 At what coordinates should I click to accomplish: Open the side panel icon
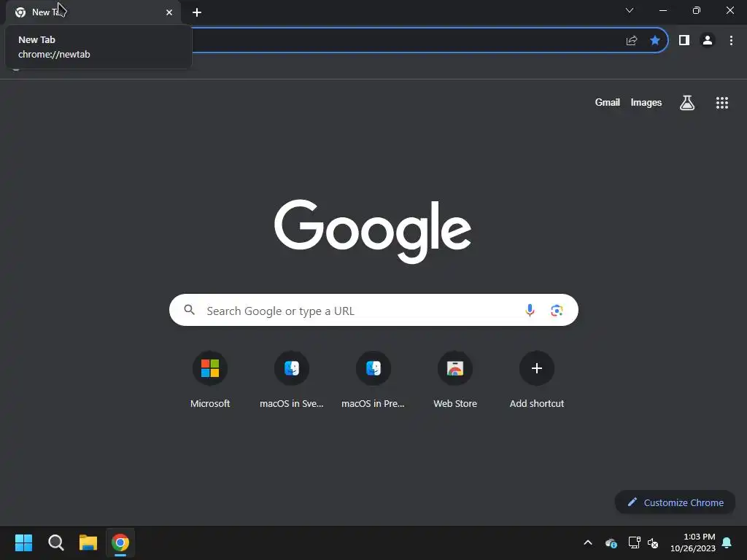tap(684, 41)
